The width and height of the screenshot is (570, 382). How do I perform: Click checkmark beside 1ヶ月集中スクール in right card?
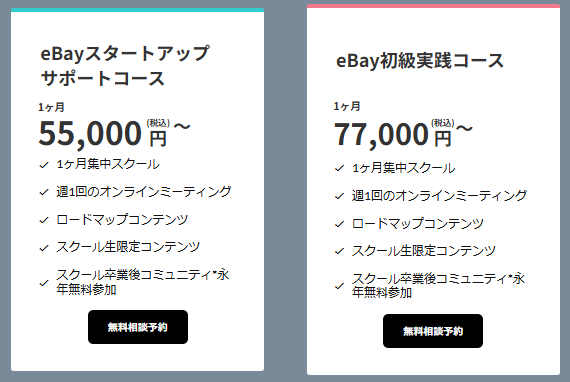[x=340, y=168]
